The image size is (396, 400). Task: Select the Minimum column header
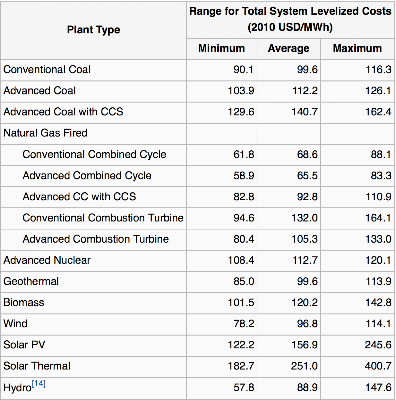click(x=222, y=48)
